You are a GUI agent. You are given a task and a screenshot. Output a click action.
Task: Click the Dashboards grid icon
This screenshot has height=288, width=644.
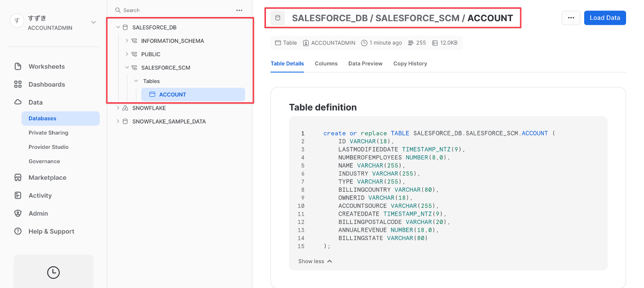[18, 84]
